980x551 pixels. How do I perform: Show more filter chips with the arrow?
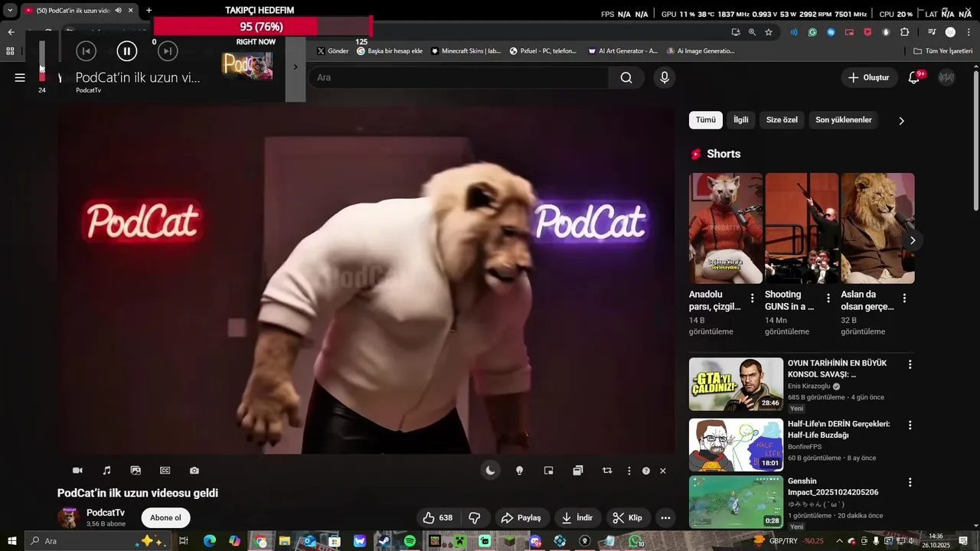coord(901,121)
